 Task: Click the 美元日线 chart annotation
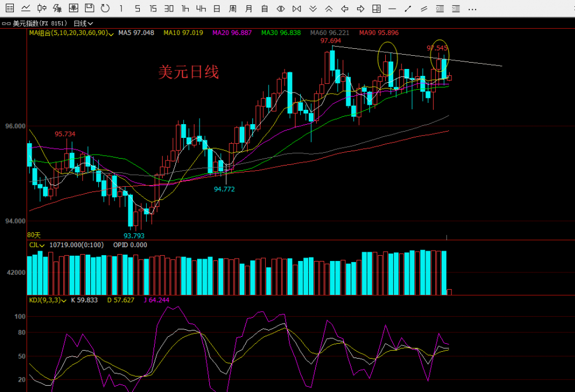189,72
